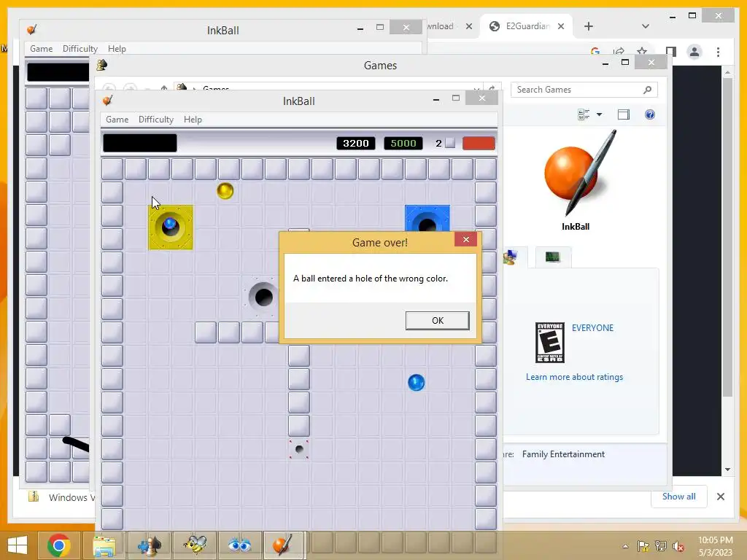747x560 pixels.
Task: Click the InkBall icon in the front window's title bar
Action: pyautogui.click(x=108, y=100)
